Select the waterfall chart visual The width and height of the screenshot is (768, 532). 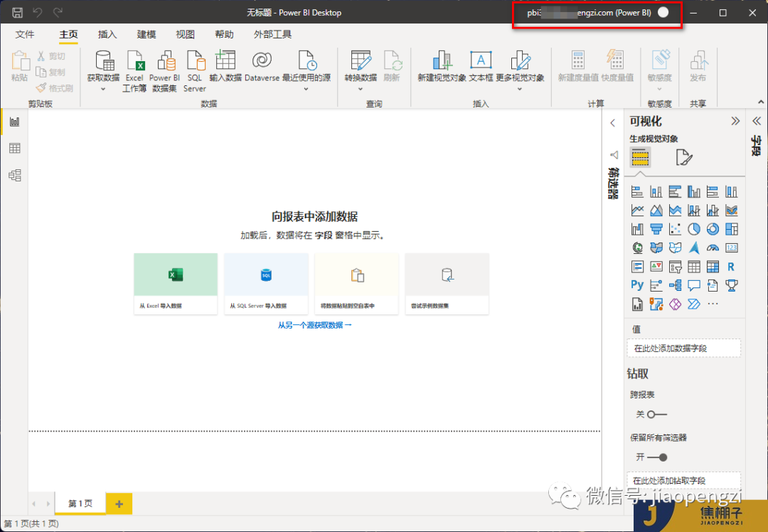coord(637,229)
